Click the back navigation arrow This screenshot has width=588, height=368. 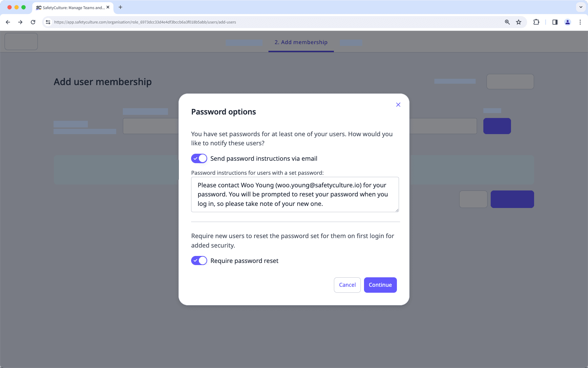[8, 22]
